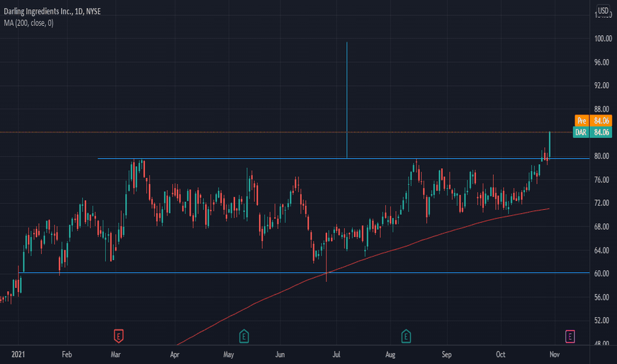Click the Nov label on time axis
The width and height of the screenshot is (617, 364).
click(x=554, y=355)
